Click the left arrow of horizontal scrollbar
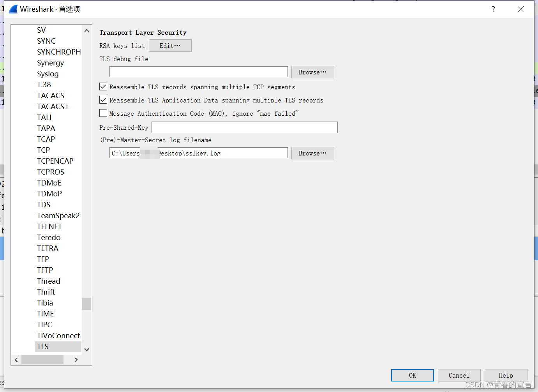The height and width of the screenshot is (392, 538). click(x=16, y=360)
